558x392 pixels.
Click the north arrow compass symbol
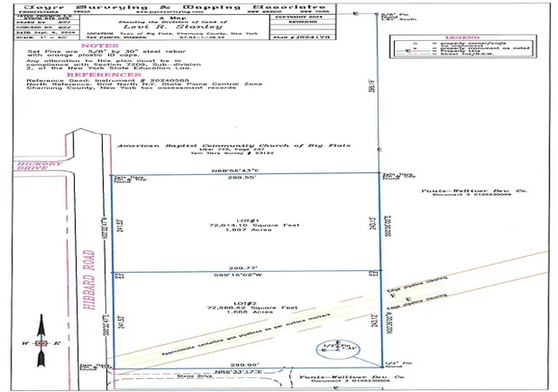pos(42,341)
